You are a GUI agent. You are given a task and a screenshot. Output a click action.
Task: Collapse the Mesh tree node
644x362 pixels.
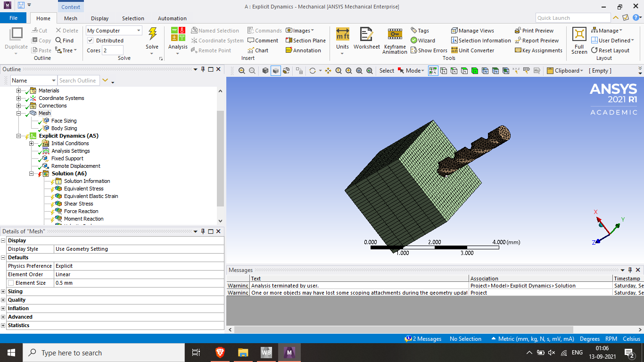click(x=19, y=113)
